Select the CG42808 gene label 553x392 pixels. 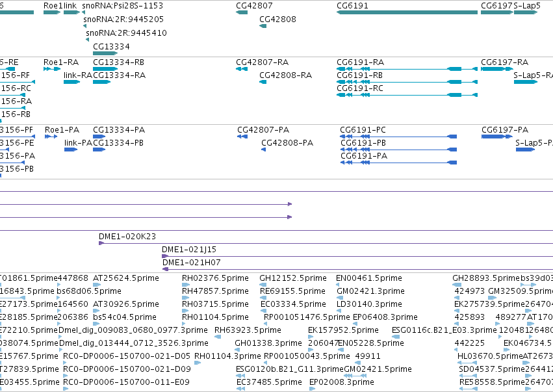click(277, 19)
